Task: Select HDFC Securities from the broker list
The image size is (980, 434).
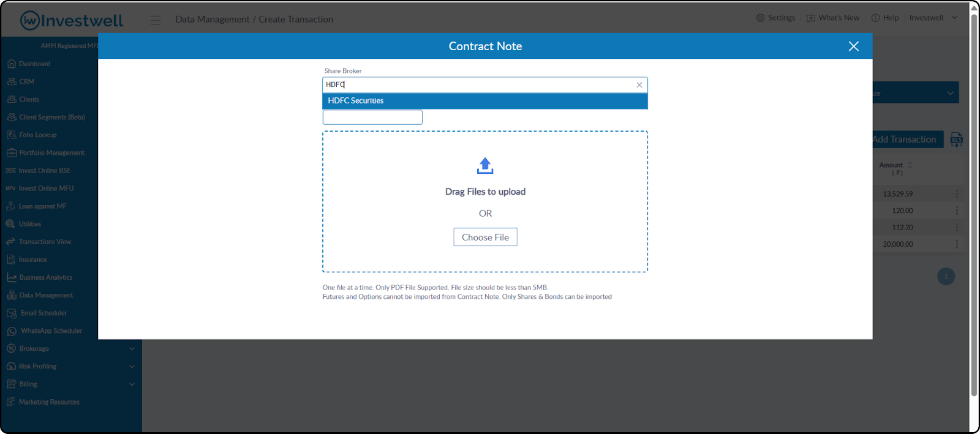Action: [x=484, y=101]
